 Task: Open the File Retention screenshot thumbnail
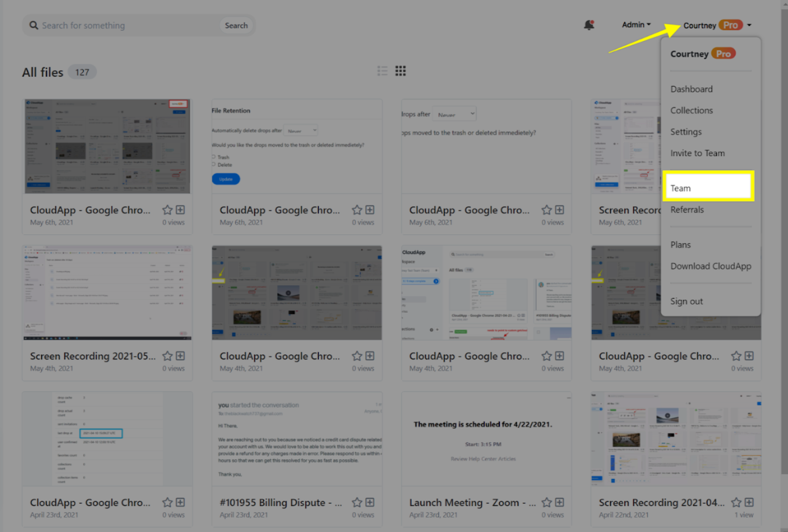click(297, 146)
